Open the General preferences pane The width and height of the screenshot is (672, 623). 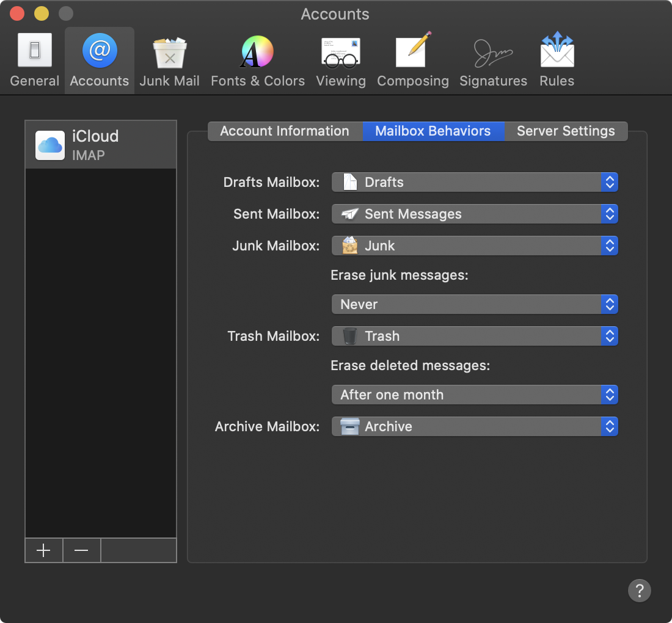tap(35, 60)
